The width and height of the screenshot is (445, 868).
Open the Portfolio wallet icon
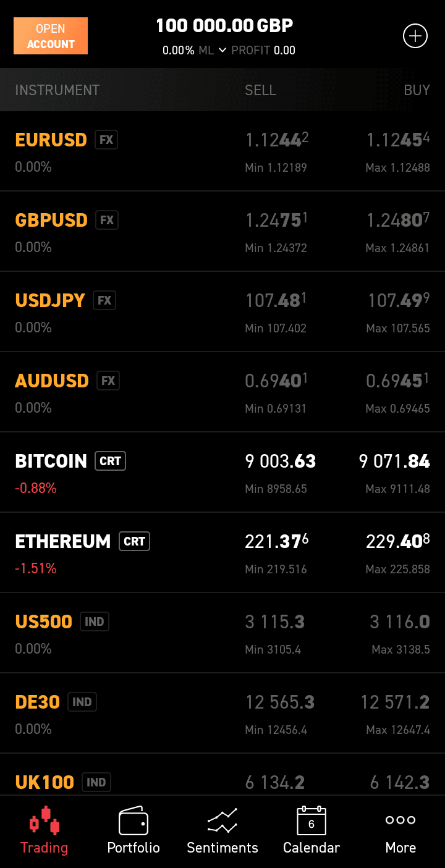(x=133, y=821)
